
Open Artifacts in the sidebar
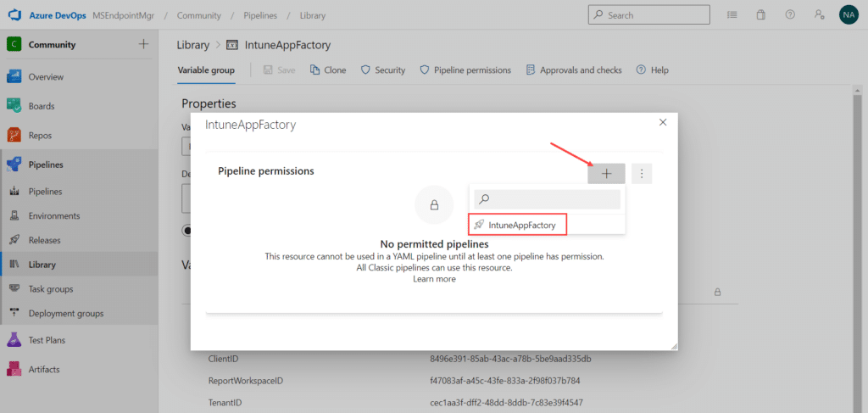tap(44, 369)
